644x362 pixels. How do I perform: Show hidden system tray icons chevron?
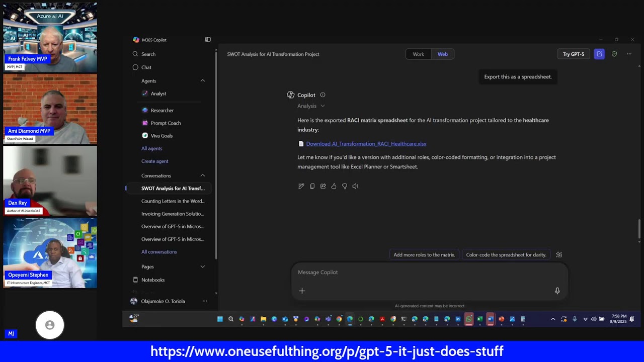click(553, 319)
